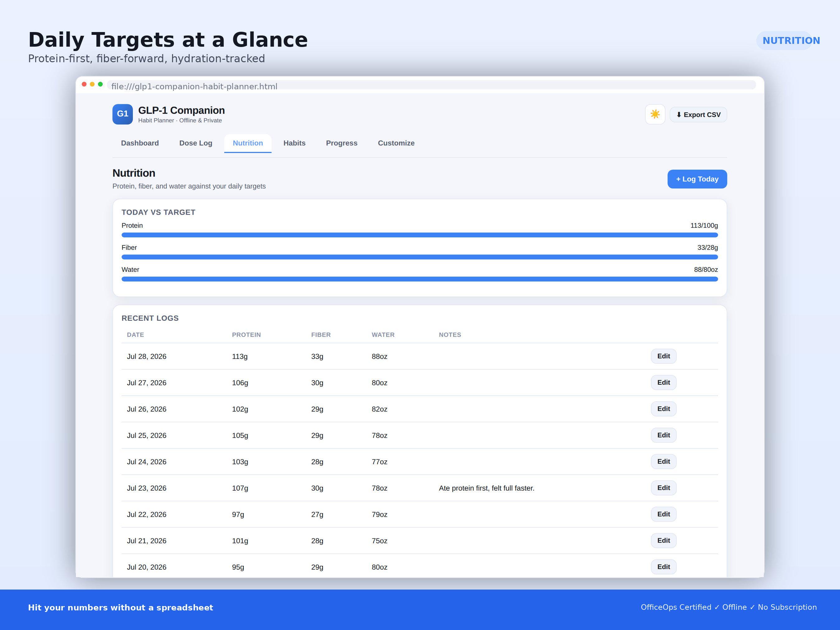Click the 33/28g fiber value
Image resolution: width=840 pixels, height=630 pixels.
coord(707,248)
